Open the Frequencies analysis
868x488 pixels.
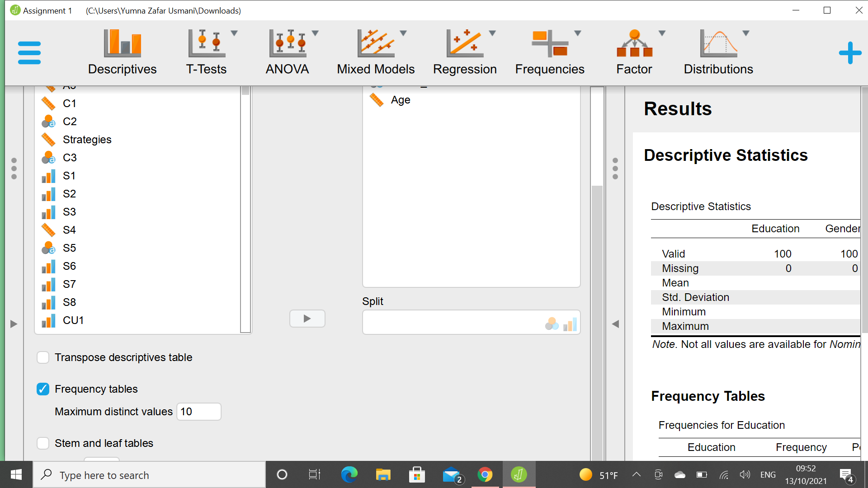[x=549, y=51]
